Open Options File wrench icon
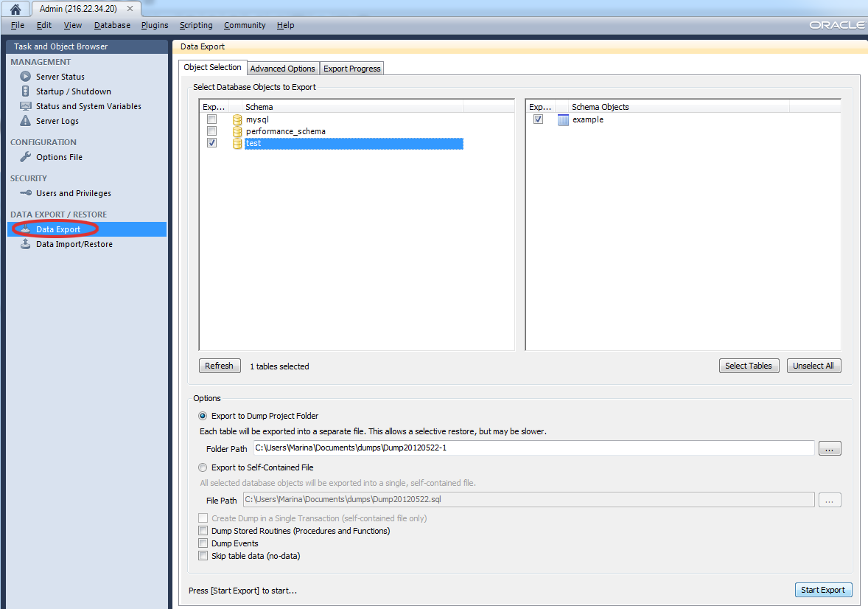This screenshot has width=868, height=609. click(x=26, y=157)
